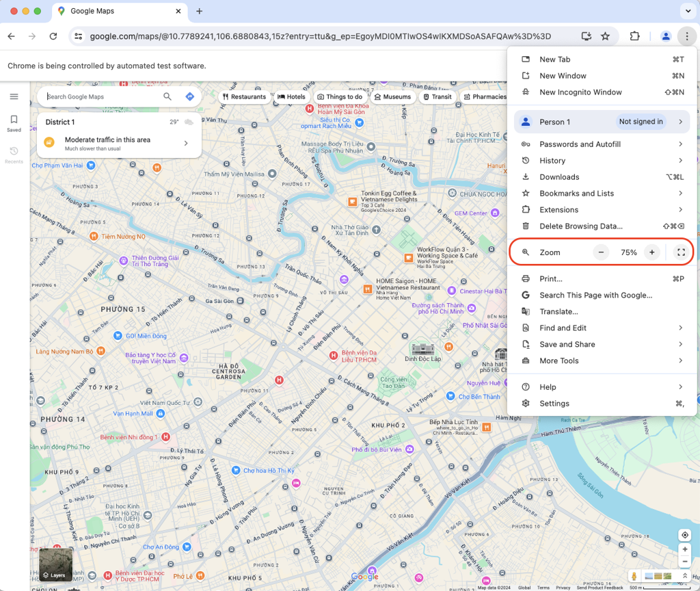Open the Layers panel on the map
This screenshot has width=700, height=591.
click(55, 565)
